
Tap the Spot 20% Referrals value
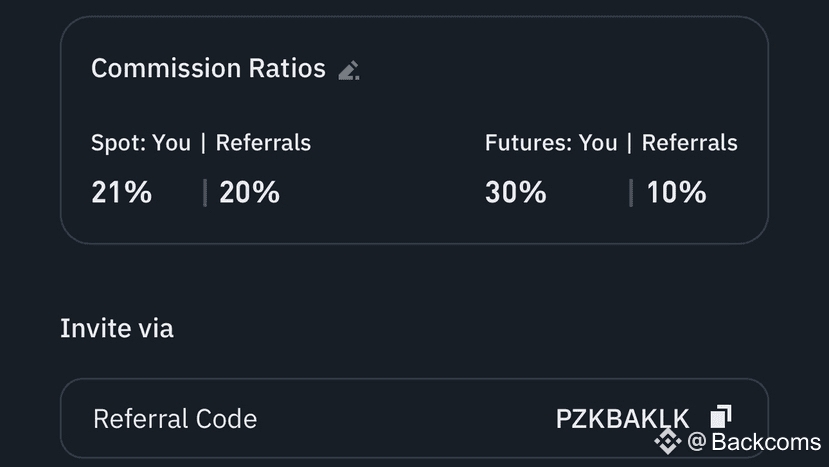(249, 192)
